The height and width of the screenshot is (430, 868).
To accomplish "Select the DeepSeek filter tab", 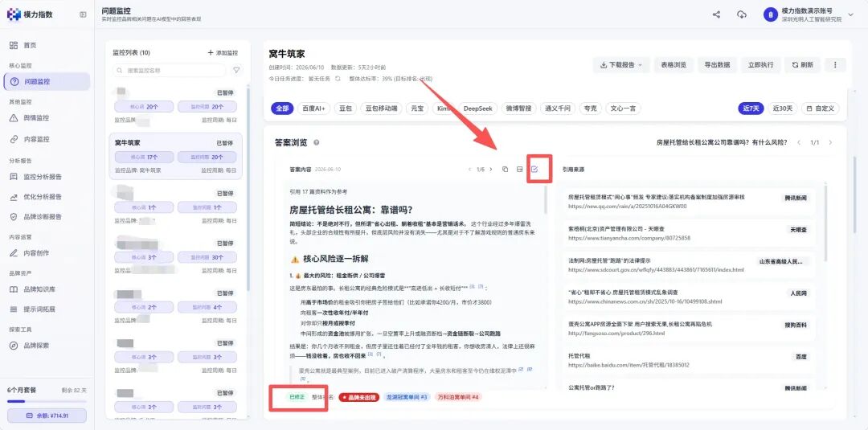I will [477, 109].
